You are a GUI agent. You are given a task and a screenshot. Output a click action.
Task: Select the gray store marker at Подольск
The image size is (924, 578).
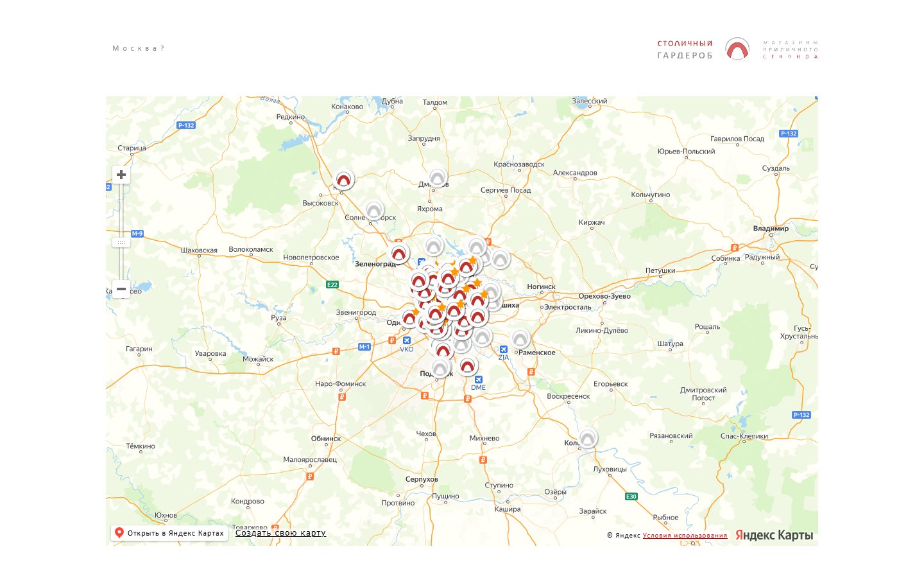(440, 368)
